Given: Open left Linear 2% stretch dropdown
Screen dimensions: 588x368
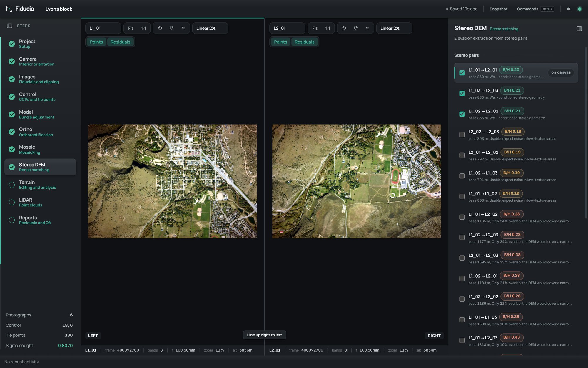Looking at the screenshot, I should click(210, 28).
